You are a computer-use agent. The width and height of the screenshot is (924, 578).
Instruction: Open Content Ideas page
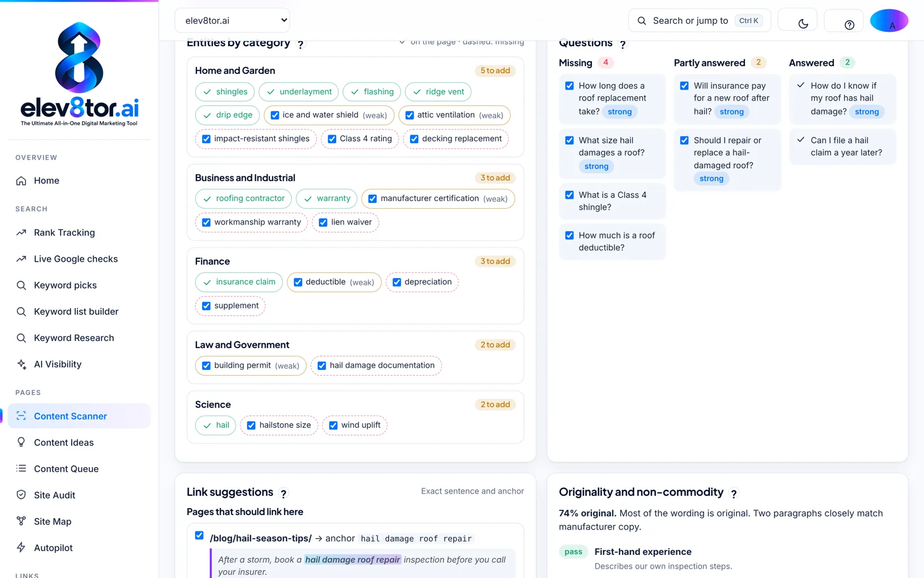click(x=79, y=443)
